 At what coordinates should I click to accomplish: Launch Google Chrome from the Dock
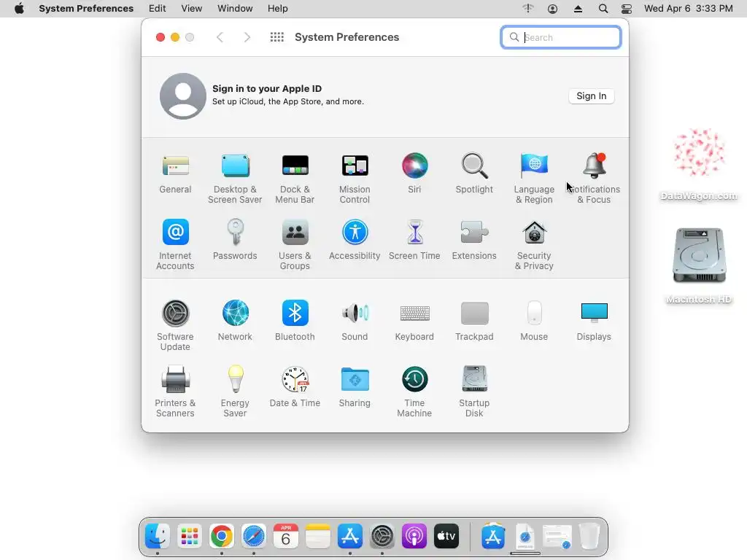coord(222,536)
